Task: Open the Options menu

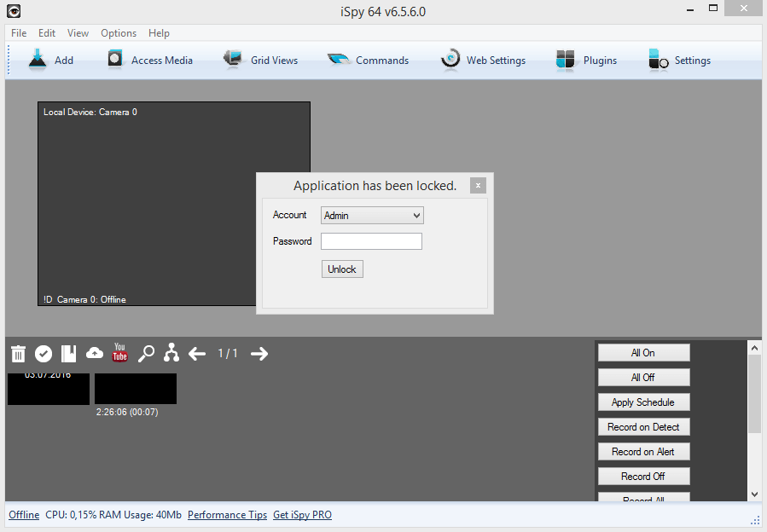Action: pos(119,33)
